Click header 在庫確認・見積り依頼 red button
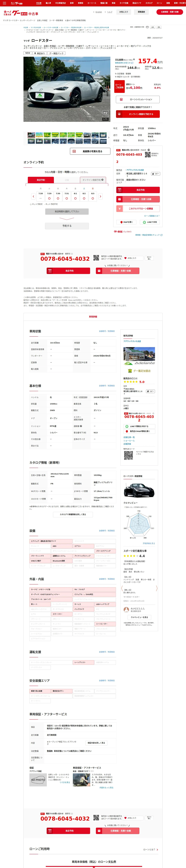 click(170, 12)
